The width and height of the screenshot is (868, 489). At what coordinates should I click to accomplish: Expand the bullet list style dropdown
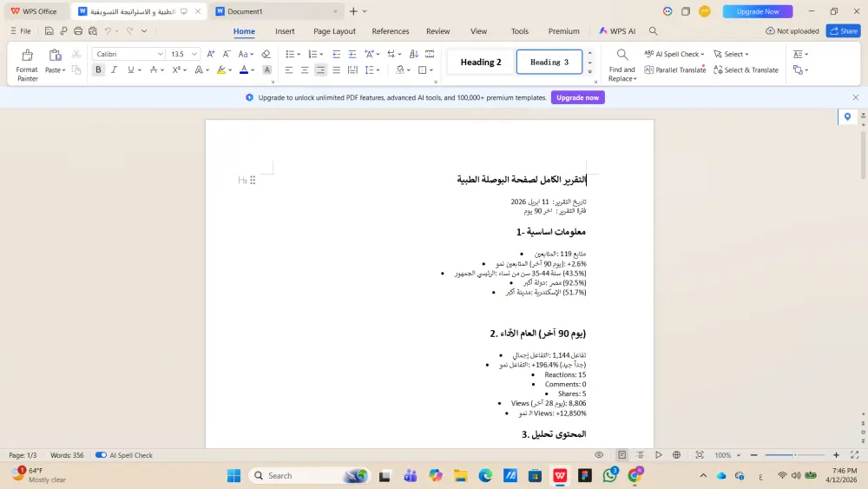(x=299, y=54)
